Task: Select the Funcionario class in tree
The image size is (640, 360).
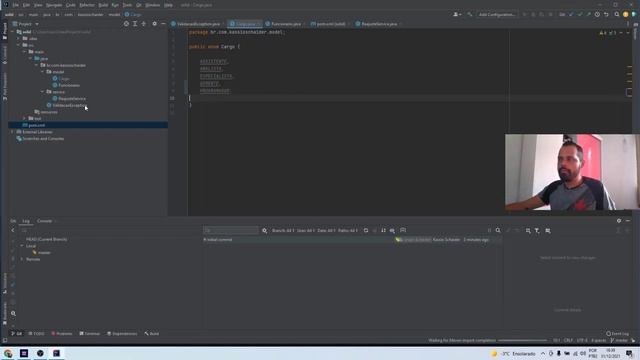Action: 69,85
